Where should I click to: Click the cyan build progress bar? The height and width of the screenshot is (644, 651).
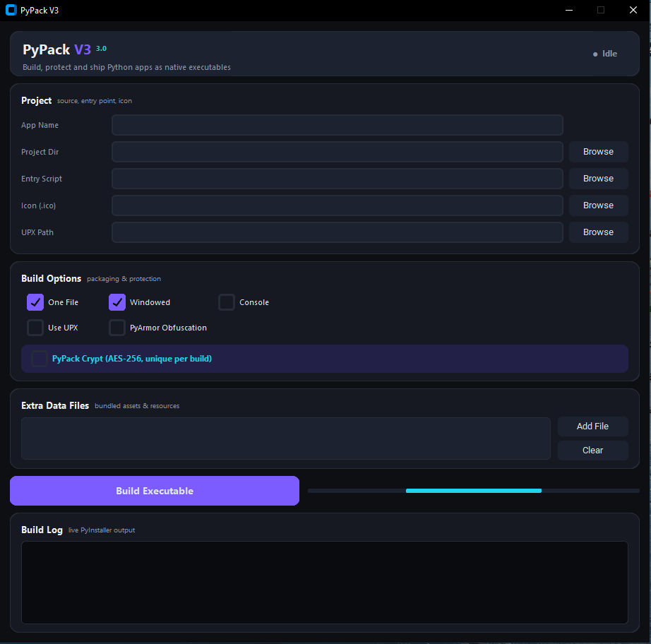tap(474, 491)
